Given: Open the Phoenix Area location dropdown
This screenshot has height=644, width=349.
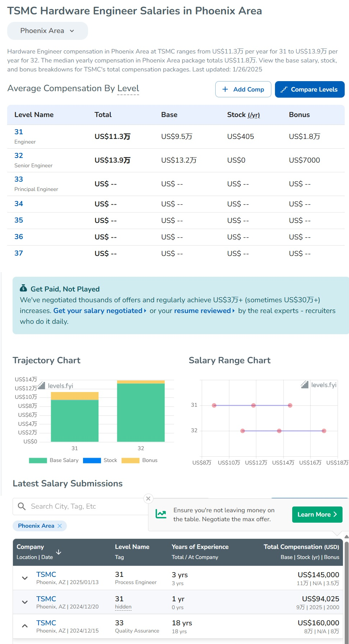Looking at the screenshot, I should (x=47, y=31).
